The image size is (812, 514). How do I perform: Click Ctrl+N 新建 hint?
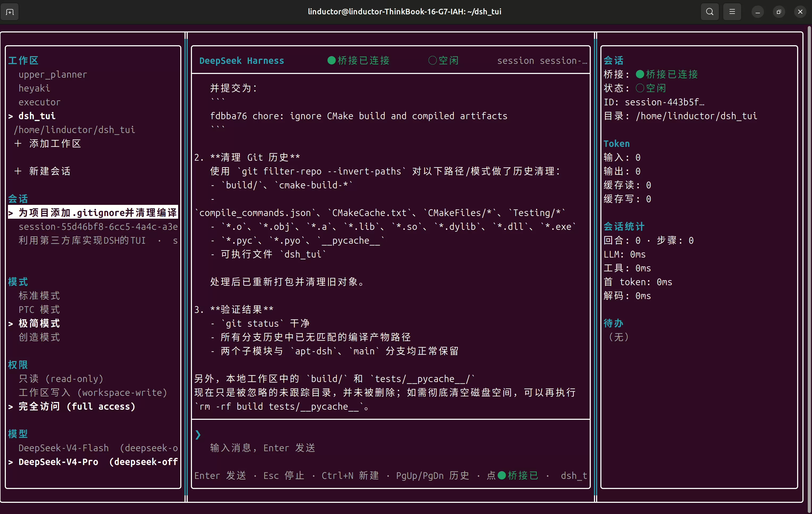click(350, 475)
